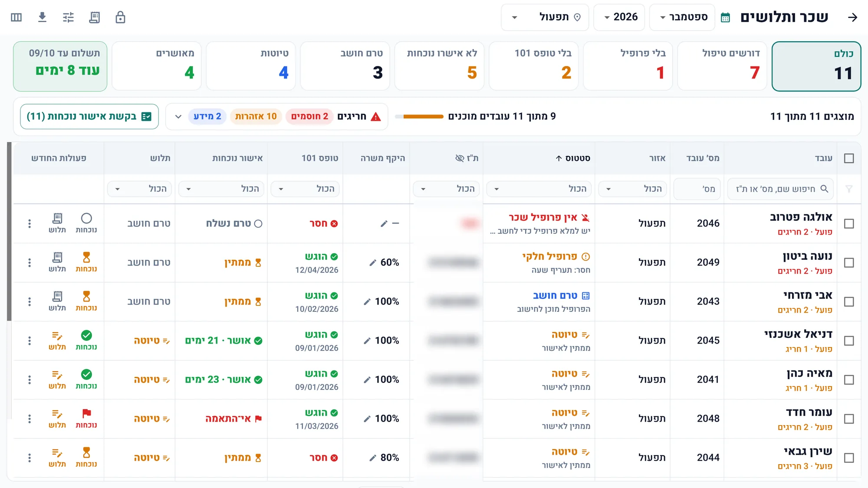Edit 60% job scope pencil for נועה ביטון
This screenshot has height=488, width=868.
coord(372,262)
